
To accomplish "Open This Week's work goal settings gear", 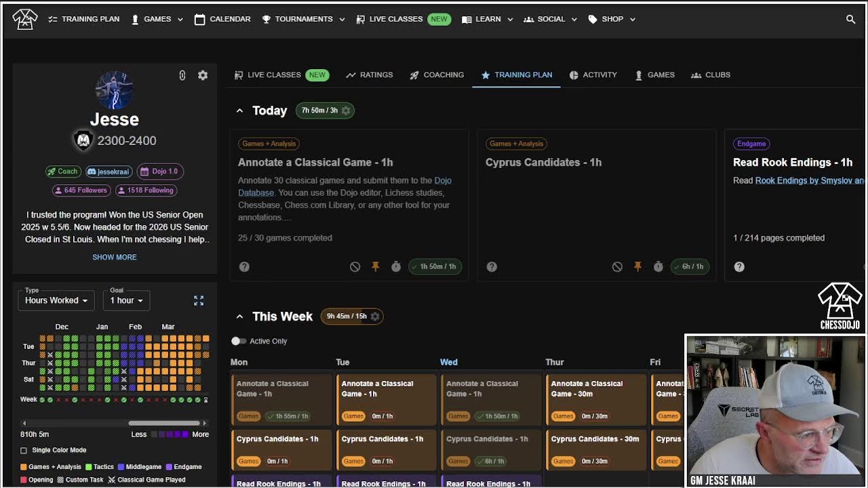I will tap(375, 316).
